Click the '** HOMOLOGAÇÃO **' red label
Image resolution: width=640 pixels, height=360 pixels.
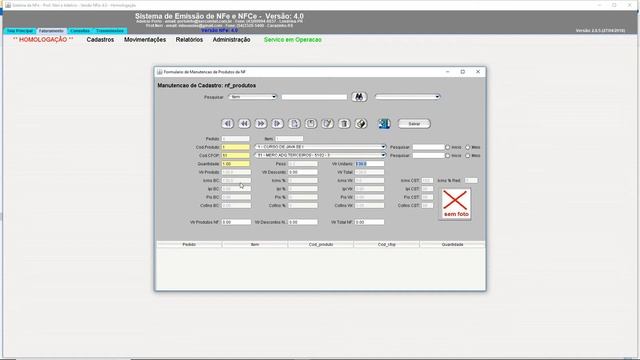point(43,40)
